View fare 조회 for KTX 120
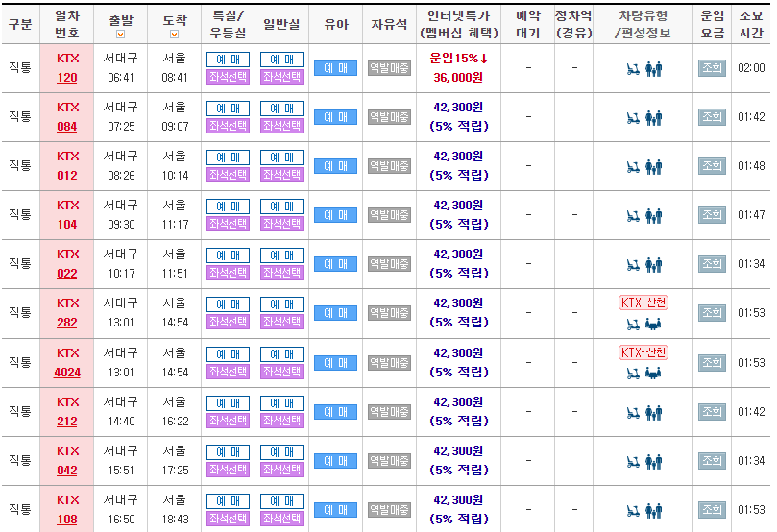The image size is (777, 532). (x=712, y=68)
